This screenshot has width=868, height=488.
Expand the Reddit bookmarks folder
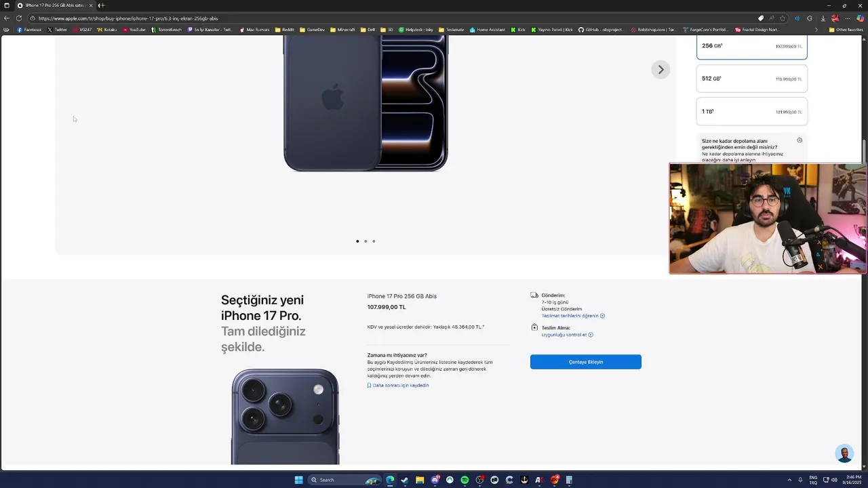coord(285,30)
